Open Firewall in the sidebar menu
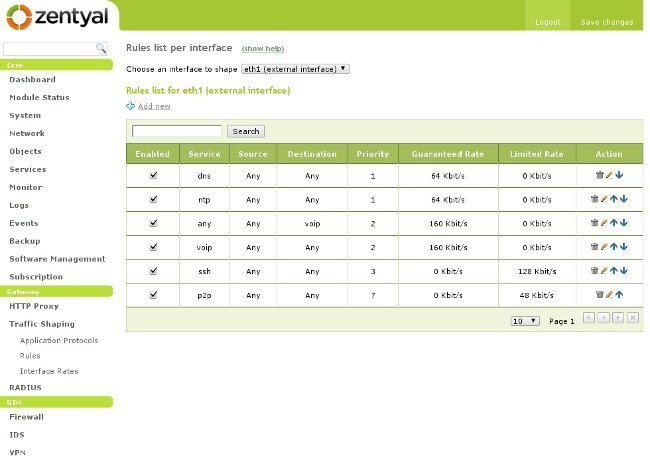Image resolution: width=650 pixels, height=468 pixels. point(27,417)
